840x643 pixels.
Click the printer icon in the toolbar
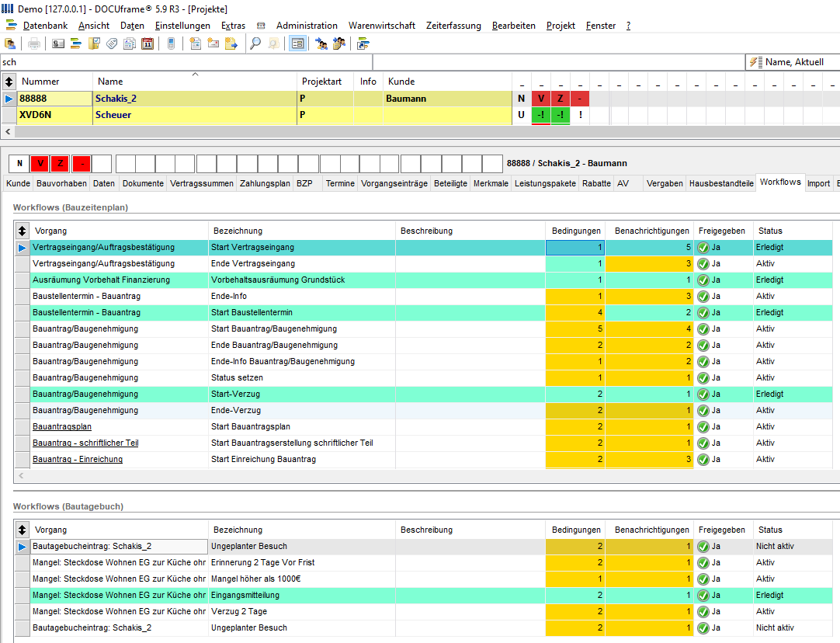pyautogui.click(x=34, y=44)
